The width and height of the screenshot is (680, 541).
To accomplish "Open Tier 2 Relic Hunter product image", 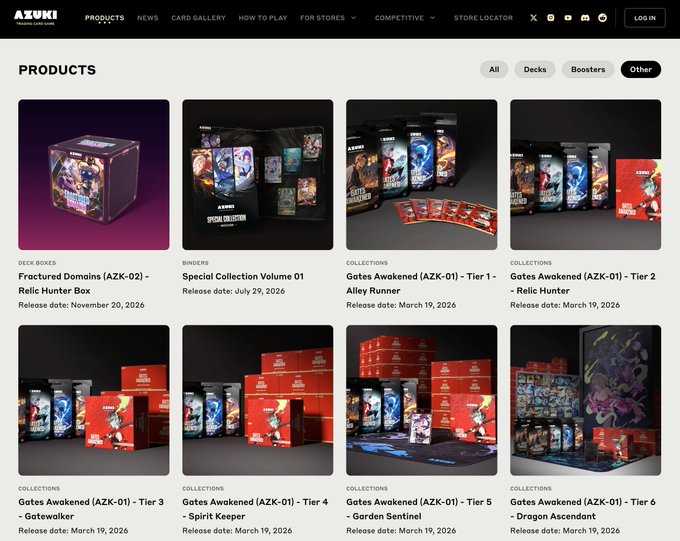I will pyautogui.click(x=585, y=174).
